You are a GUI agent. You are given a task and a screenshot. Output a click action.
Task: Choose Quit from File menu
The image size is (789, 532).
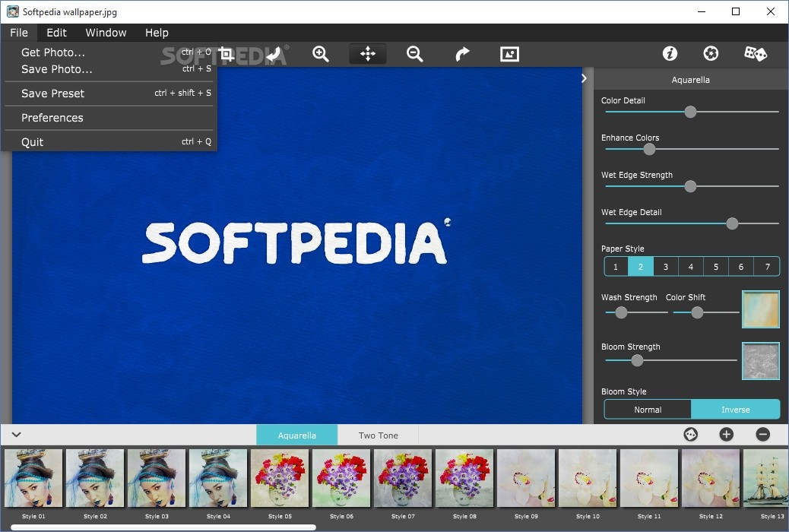point(109,142)
